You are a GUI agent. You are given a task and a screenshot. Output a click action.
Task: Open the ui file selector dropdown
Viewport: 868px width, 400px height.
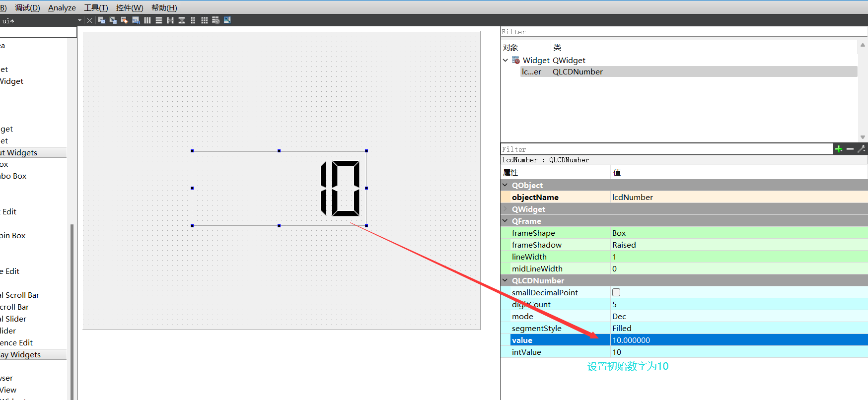79,20
